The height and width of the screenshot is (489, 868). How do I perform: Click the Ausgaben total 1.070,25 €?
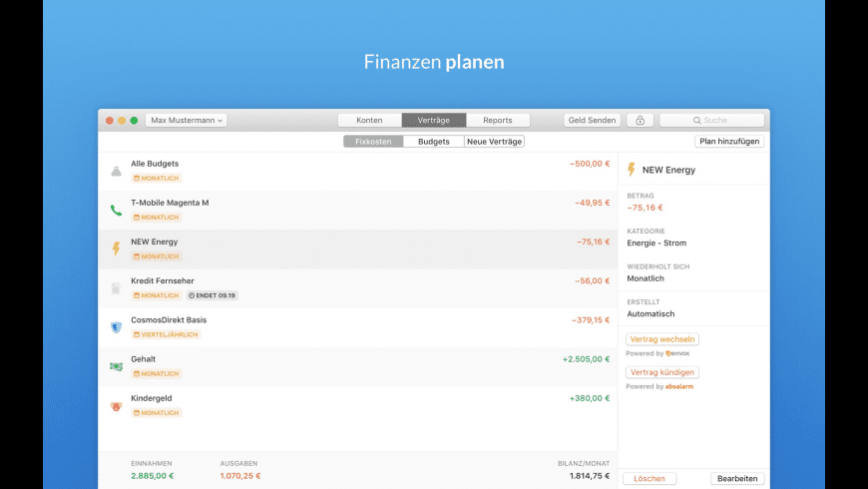point(240,476)
